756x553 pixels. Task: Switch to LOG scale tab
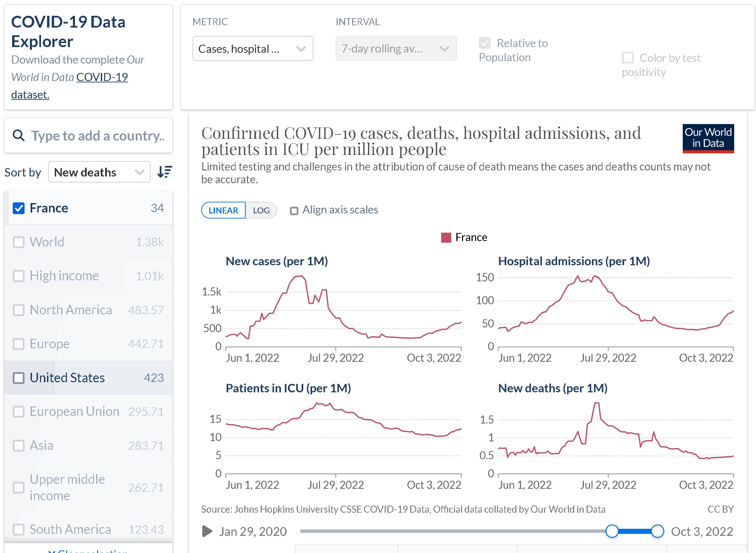pyautogui.click(x=261, y=210)
